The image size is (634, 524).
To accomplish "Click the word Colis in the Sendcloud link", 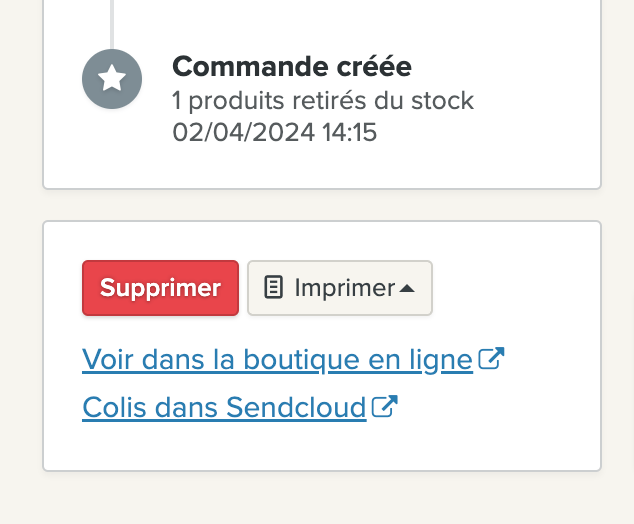I will tap(114, 407).
